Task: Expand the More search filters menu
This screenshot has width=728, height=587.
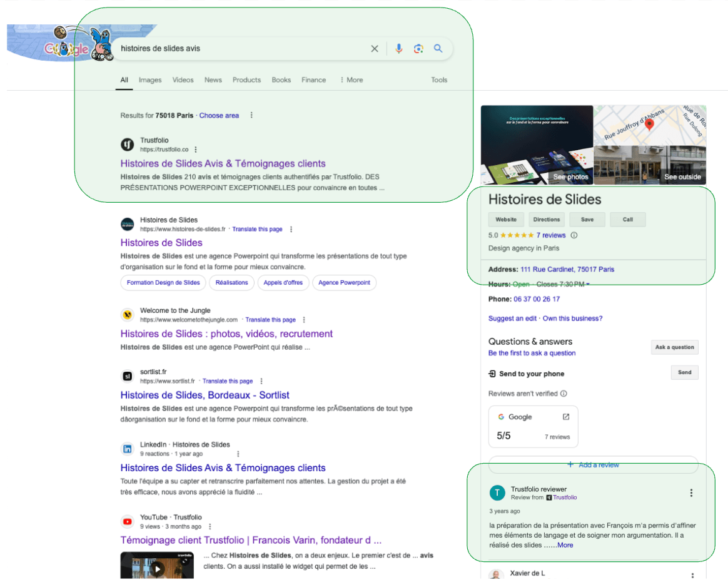Action: 351,80
